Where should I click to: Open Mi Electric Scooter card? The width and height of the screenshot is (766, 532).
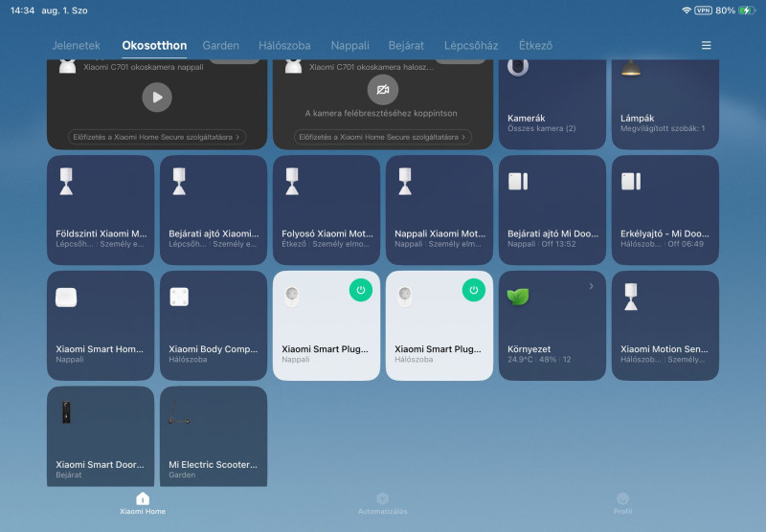click(x=214, y=436)
